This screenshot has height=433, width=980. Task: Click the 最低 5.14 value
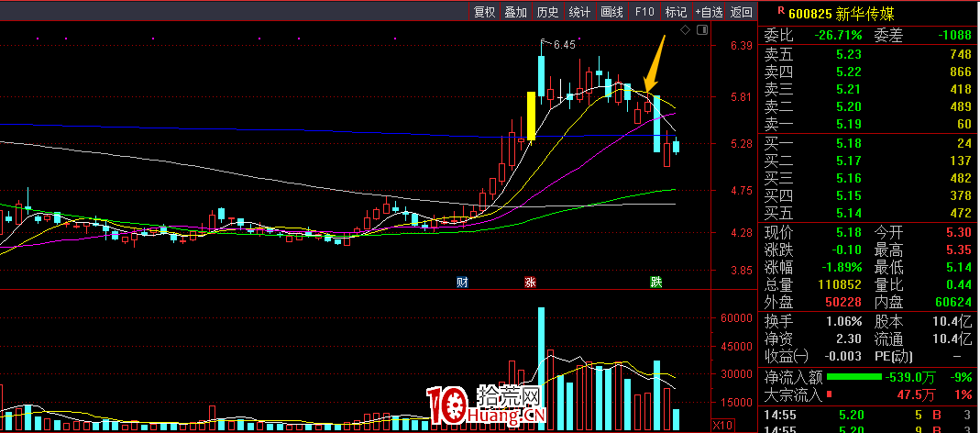pyautogui.click(x=959, y=268)
